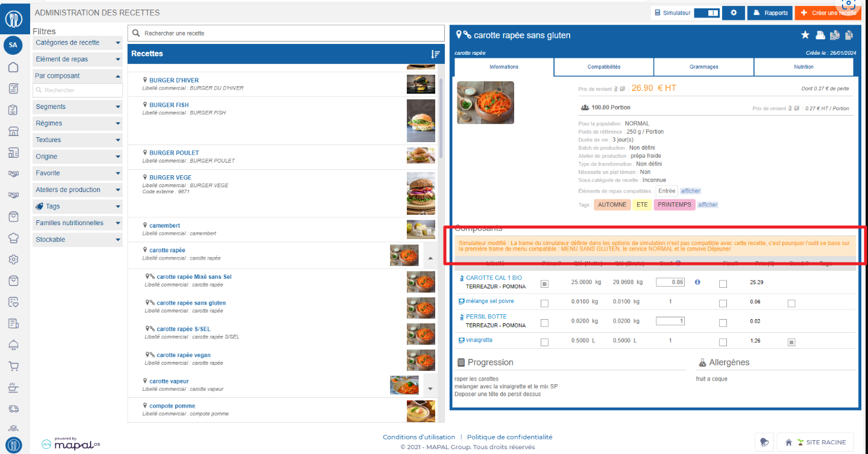The image size is (868, 454).
Task: Open BURGER VEGE recipe thumbnail
Action: (421, 193)
